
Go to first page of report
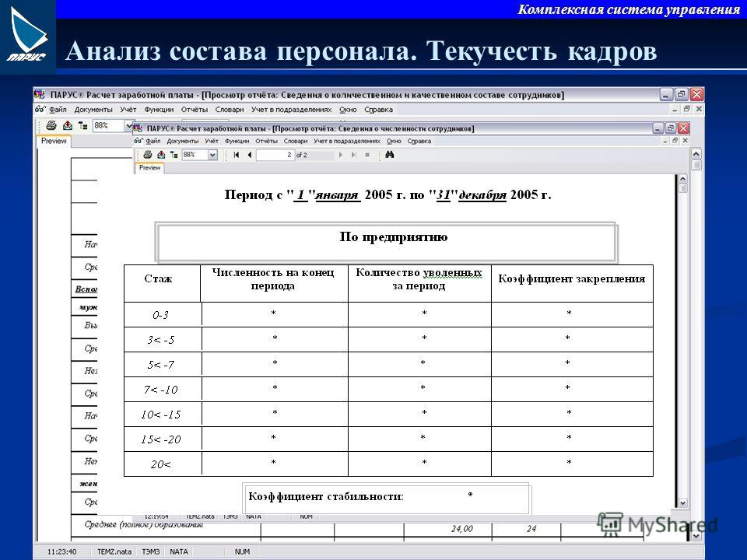[237, 155]
